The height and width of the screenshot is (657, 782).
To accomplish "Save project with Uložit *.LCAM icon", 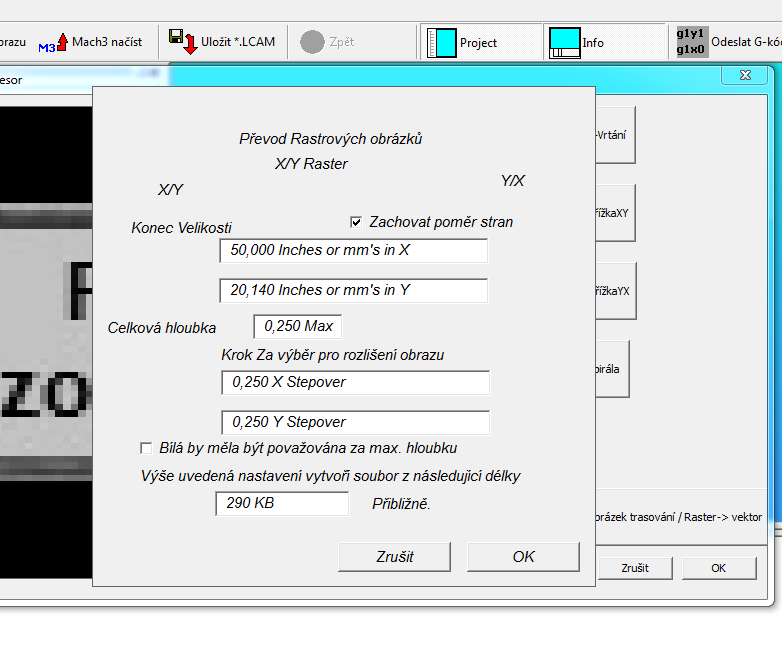I will (x=183, y=42).
